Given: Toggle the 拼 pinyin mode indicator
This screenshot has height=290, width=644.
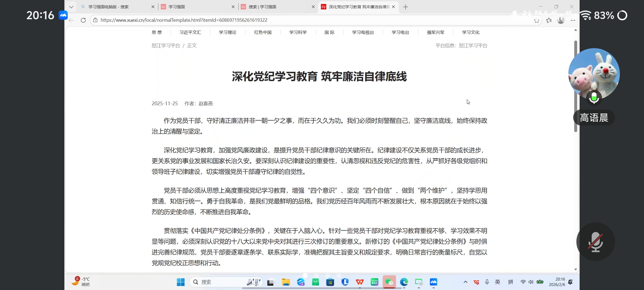Looking at the screenshot, I should point(510,282).
